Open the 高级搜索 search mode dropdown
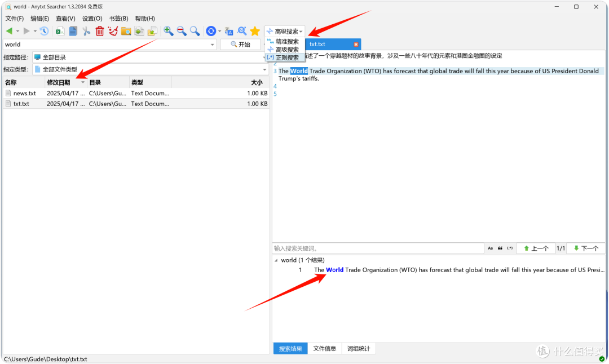The width and height of the screenshot is (609, 364). (x=285, y=32)
